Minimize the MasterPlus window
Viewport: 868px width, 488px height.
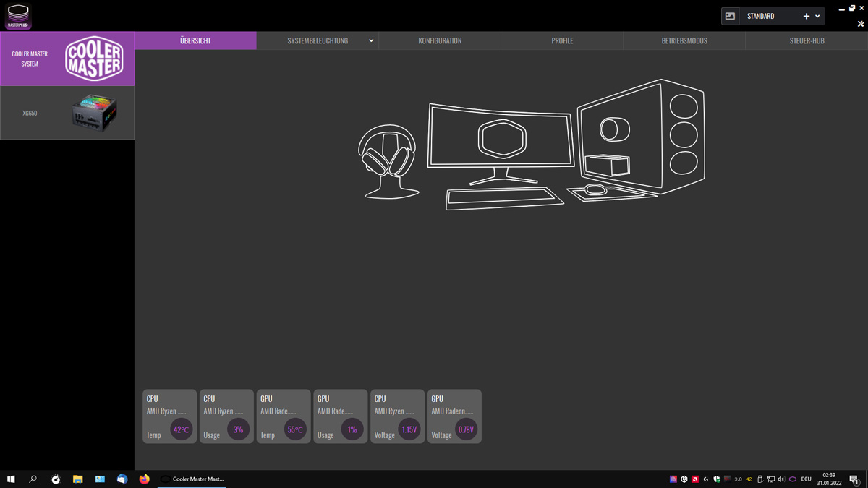[x=841, y=9]
